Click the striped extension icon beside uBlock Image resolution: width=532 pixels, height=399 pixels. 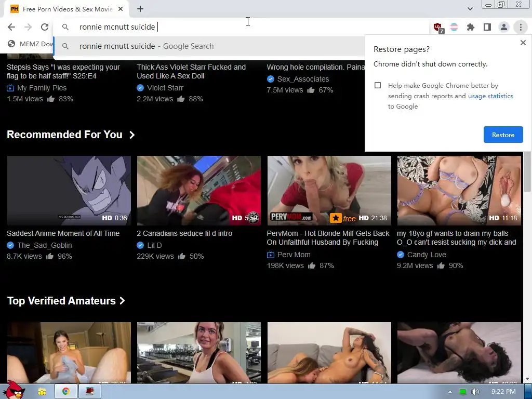[x=454, y=27]
